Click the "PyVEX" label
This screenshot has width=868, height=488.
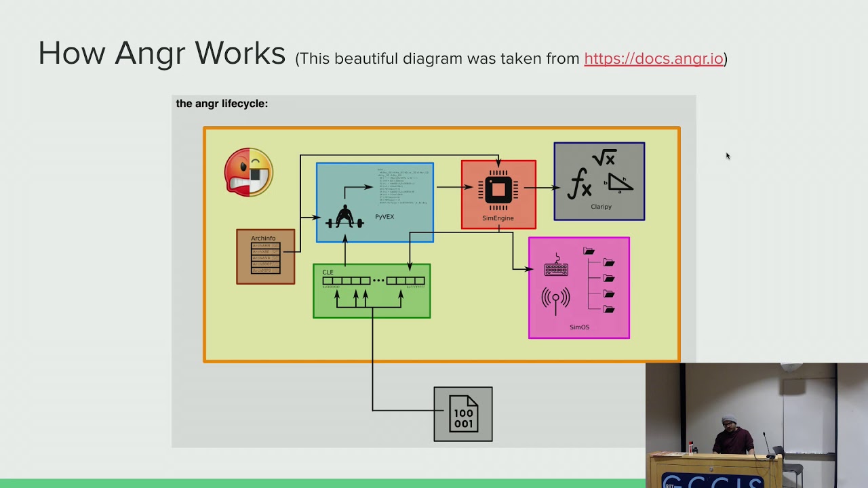pyautogui.click(x=384, y=217)
